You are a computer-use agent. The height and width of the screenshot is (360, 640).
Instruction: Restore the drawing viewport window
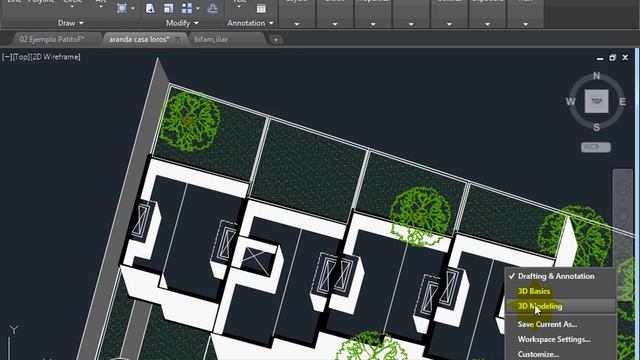(x=612, y=58)
